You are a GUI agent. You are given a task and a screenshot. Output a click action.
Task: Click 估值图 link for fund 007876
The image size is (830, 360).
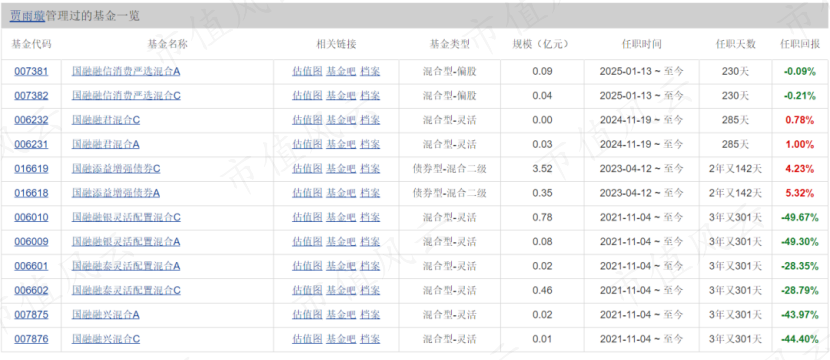tap(307, 339)
